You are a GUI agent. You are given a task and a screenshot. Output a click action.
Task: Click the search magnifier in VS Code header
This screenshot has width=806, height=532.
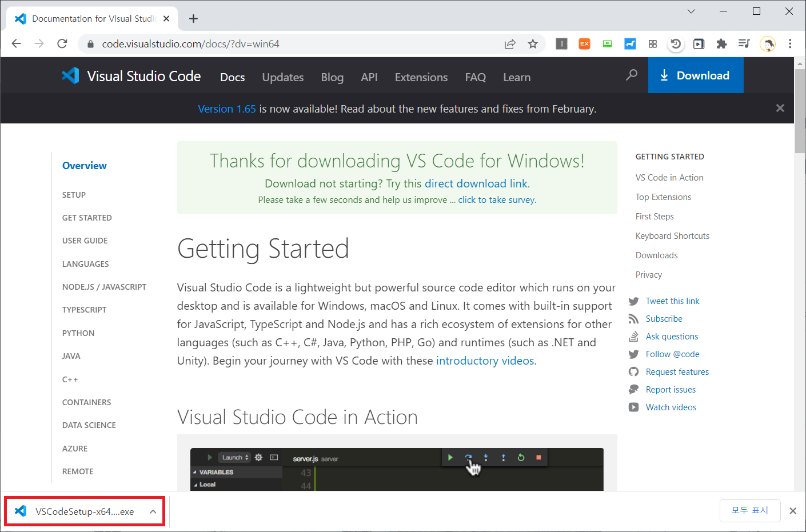click(x=632, y=75)
